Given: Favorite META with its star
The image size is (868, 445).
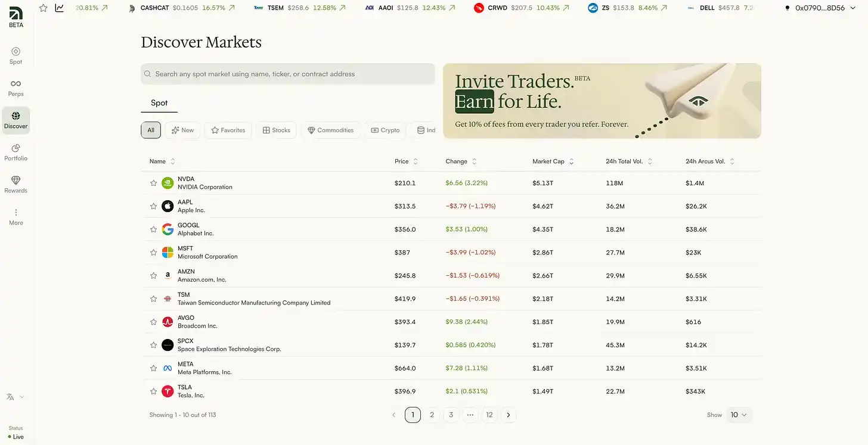Looking at the screenshot, I should point(153,368).
